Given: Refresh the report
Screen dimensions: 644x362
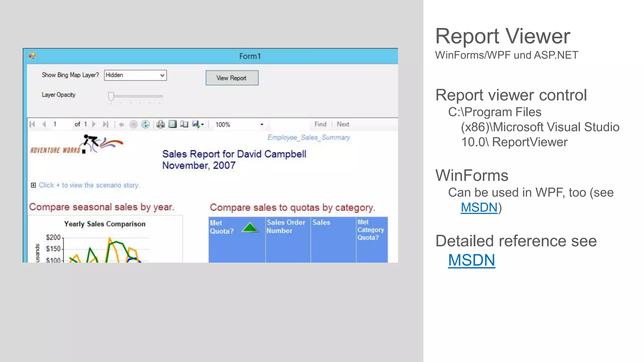Looking at the screenshot, I should click(x=145, y=124).
